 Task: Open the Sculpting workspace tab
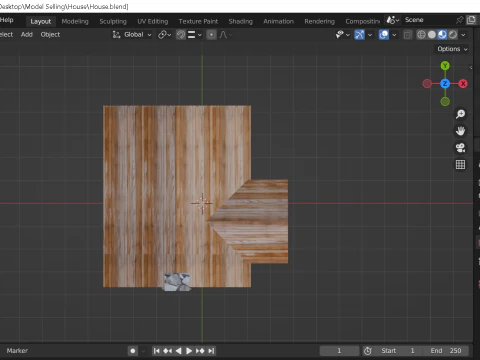113,21
